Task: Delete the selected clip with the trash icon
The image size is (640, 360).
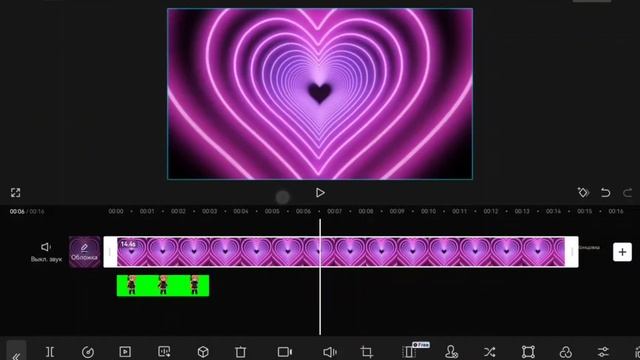Action: 240,352
